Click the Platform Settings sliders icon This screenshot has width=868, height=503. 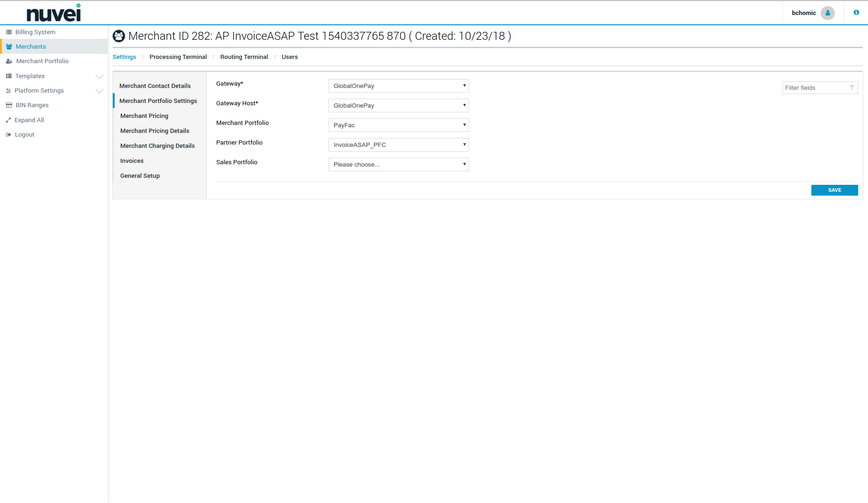pyautogui.click(x=8, y=91)
